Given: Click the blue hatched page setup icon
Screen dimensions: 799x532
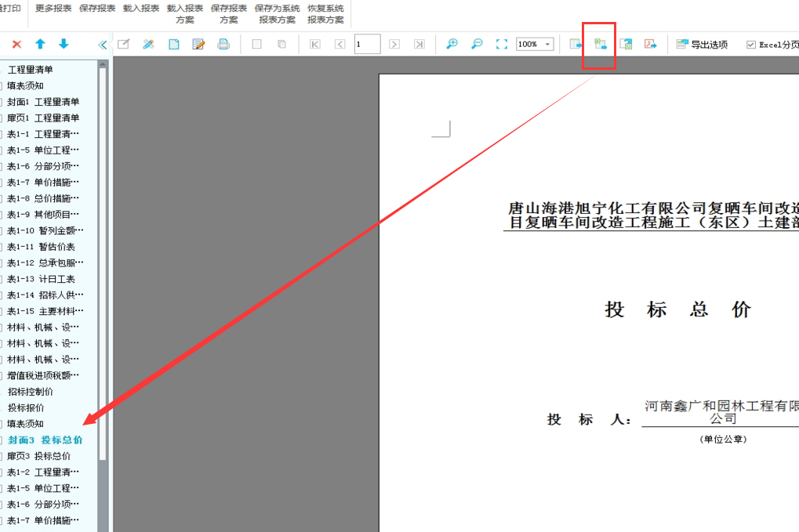Looking at the screenshot, I should click(x=174, y=45).
